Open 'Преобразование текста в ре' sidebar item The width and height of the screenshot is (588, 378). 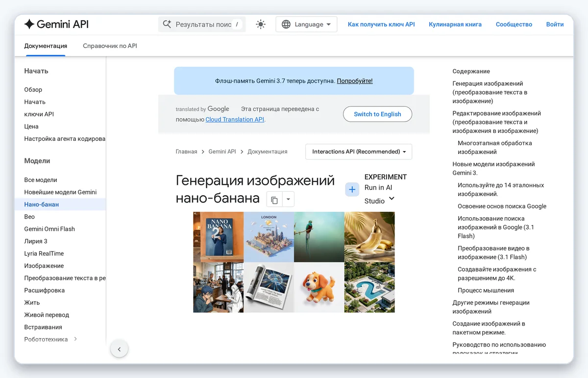[65, 278]
